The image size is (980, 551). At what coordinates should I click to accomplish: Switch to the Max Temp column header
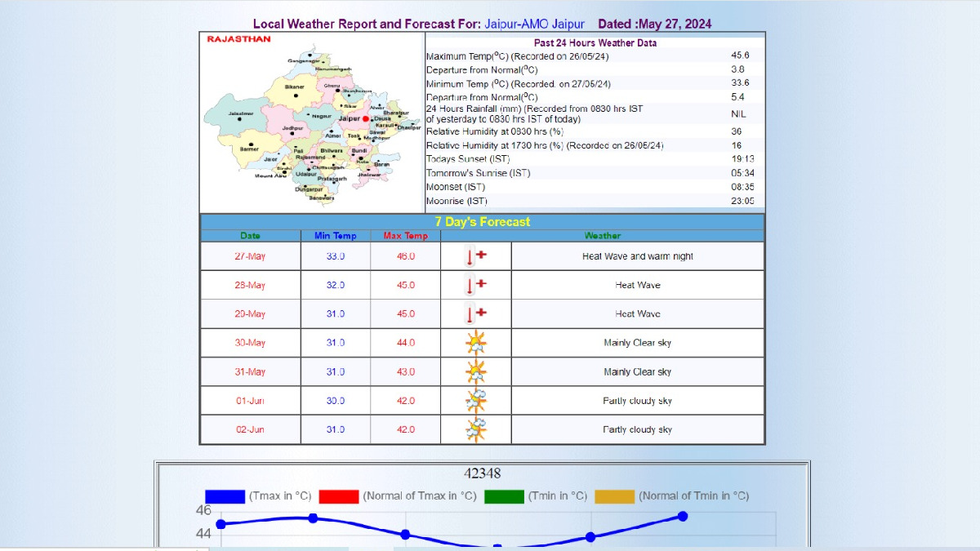point(405,235)
